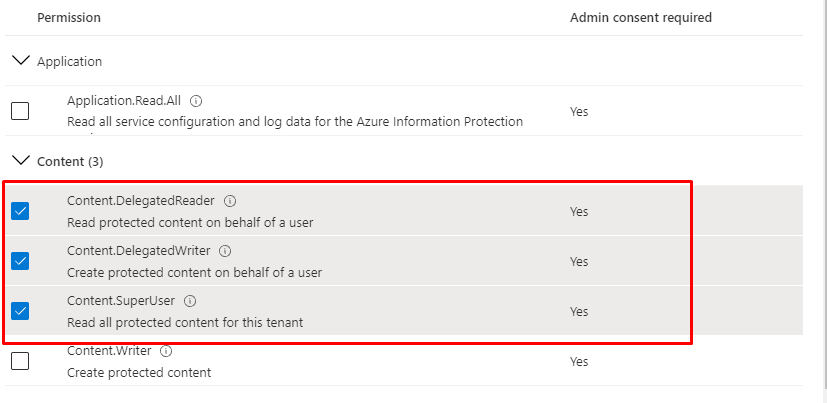
Task: Uncheck the Content.DelegatedWriter checkbox
Action: coord(20,261)
